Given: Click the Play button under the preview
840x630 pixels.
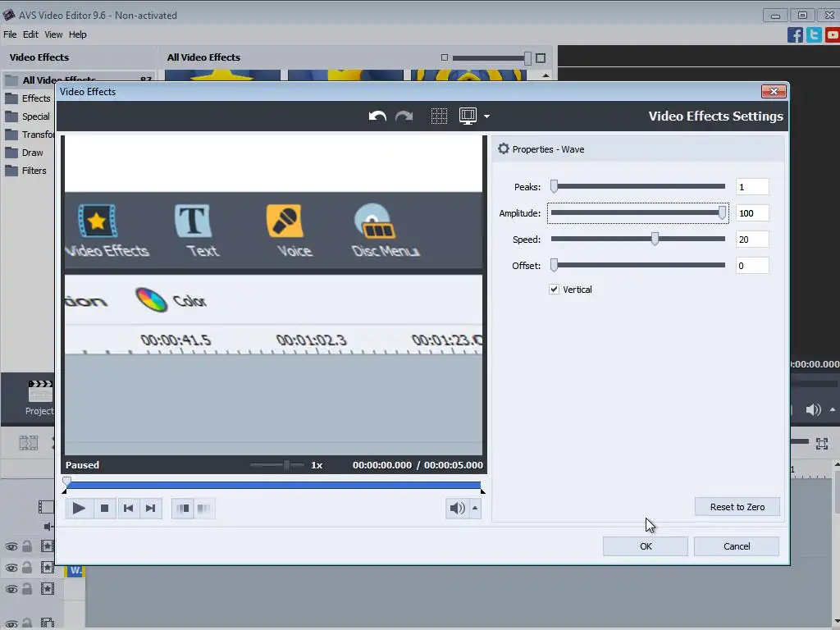Looking at the screenshot, I should (79, 508).
